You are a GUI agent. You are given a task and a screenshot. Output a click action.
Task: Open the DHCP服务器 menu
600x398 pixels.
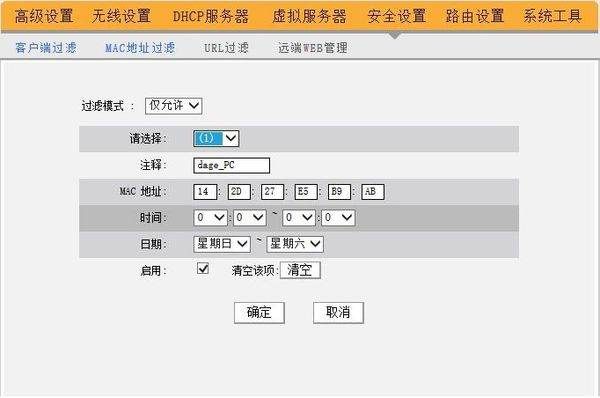(x=210, y=16)
